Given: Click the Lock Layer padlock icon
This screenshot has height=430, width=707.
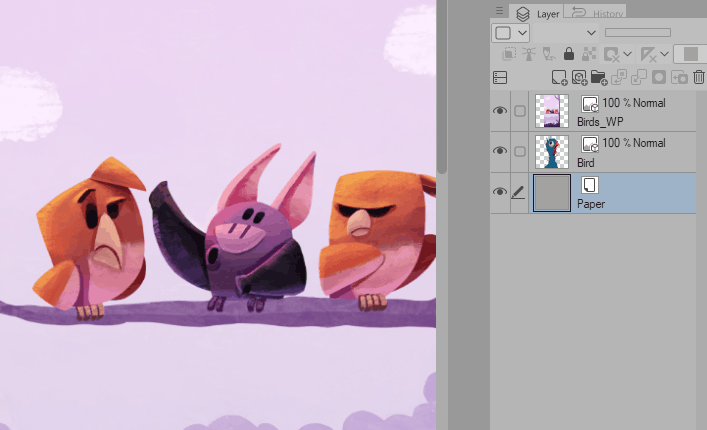Looking at the screenshot, I should [x=569, y=54].
